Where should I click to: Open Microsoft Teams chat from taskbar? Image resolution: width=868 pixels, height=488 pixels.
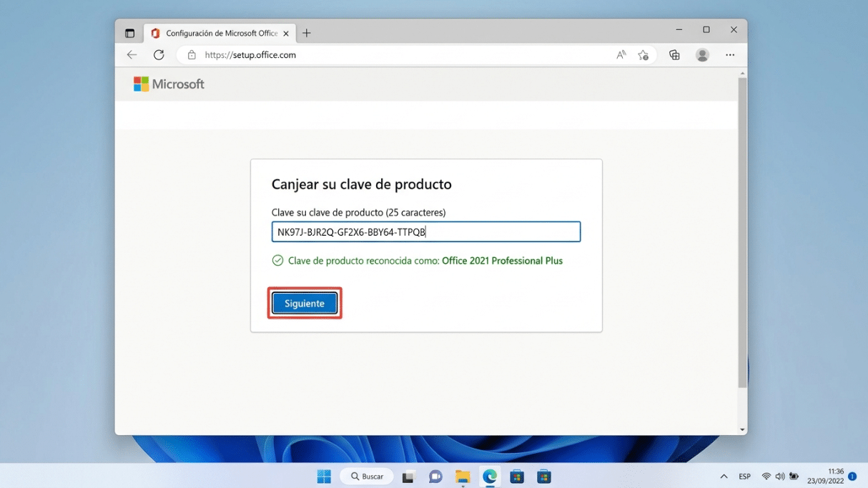pyautogui.click(x=435, y=476)
